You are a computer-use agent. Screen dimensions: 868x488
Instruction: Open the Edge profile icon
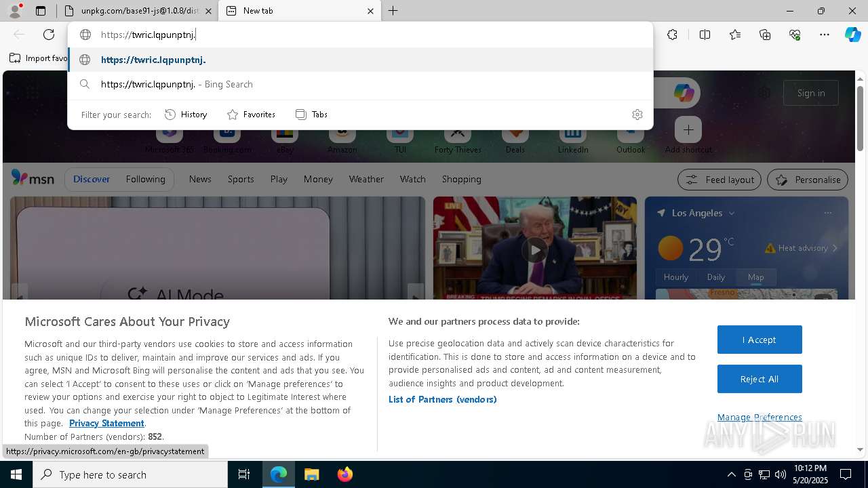coord(15,11)
